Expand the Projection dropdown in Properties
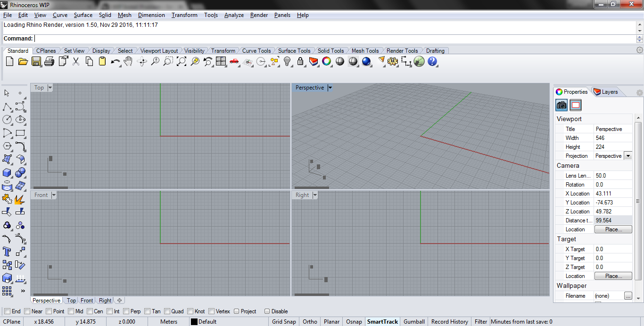644x326 pixels. (627, 156)
